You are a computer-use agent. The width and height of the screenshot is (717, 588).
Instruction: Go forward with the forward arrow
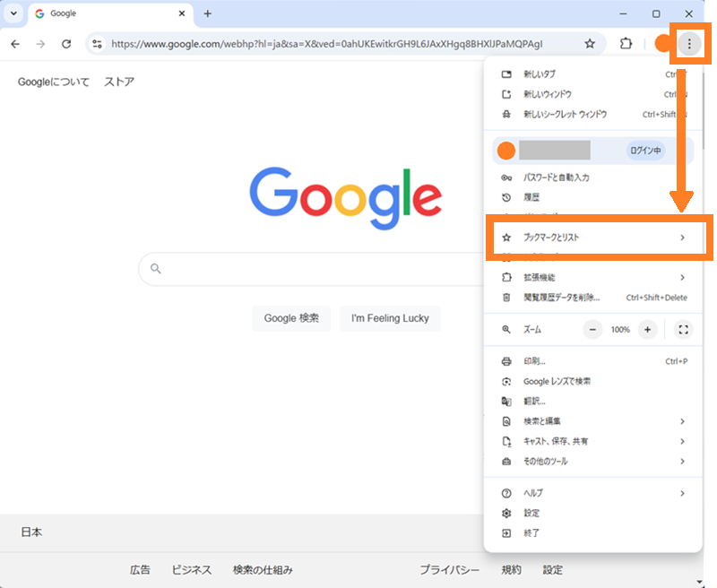(40, 44)
